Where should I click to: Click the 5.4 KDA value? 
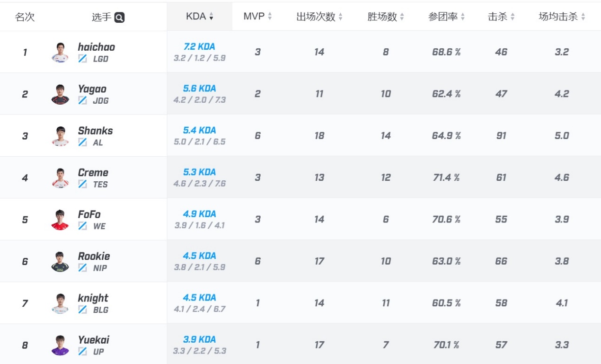(199, 130)
